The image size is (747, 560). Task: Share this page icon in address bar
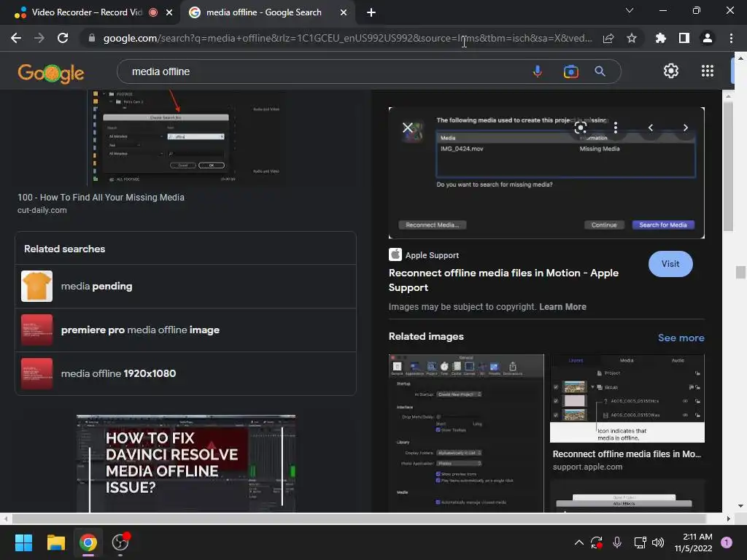[x=608, y=38]
